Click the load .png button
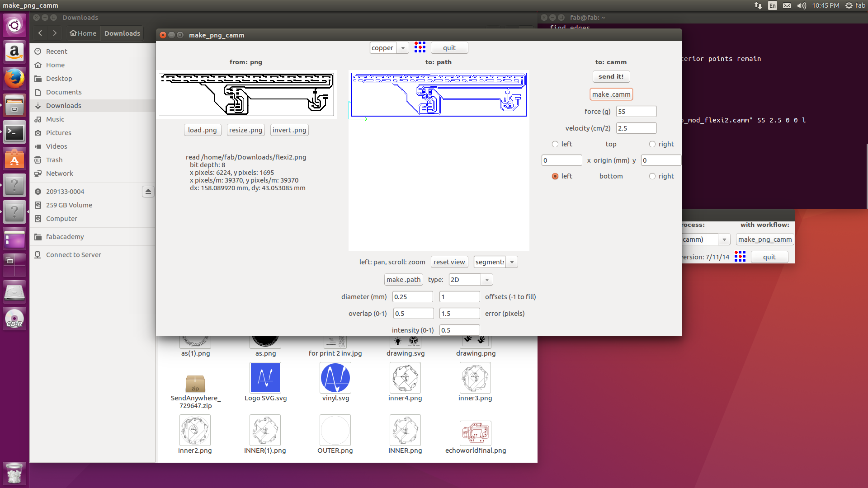 pyautogui.click(x=203, y=130)
